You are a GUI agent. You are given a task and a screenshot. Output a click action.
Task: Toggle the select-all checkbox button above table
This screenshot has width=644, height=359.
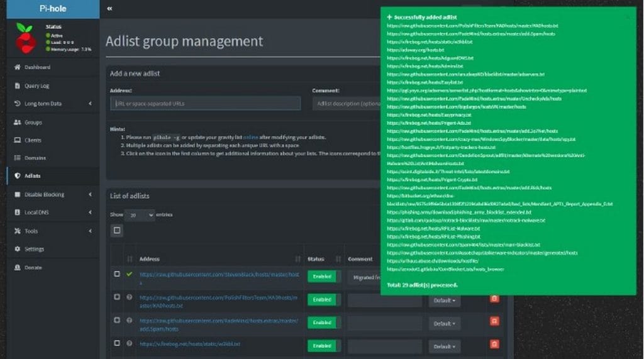(117, 231)
